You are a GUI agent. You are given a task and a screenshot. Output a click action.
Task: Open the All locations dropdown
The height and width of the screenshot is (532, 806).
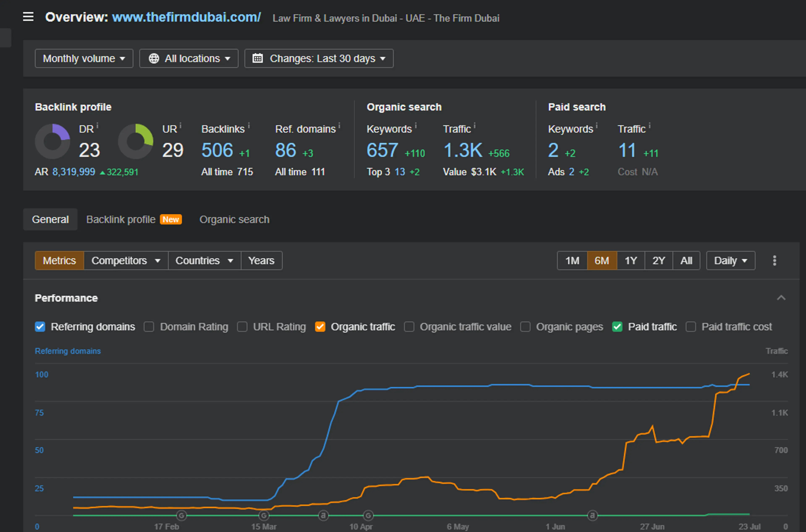pos(189,58)
